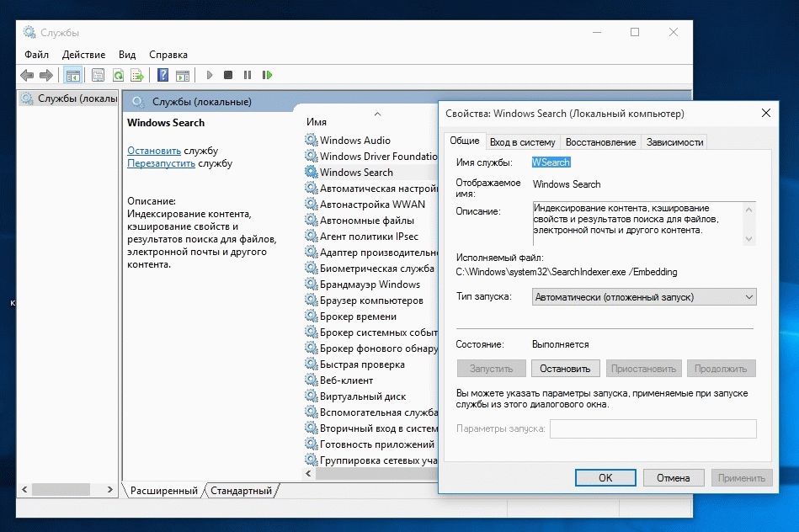
Task: Click left arrow of services list scrollbar
Action: 308,473
